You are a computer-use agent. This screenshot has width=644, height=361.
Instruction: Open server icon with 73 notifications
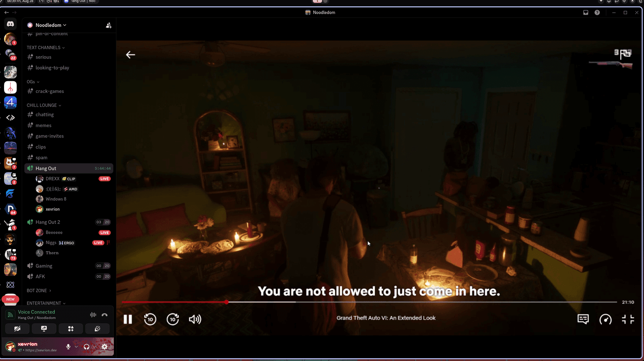pyautogui.click(x=10, y=254)
